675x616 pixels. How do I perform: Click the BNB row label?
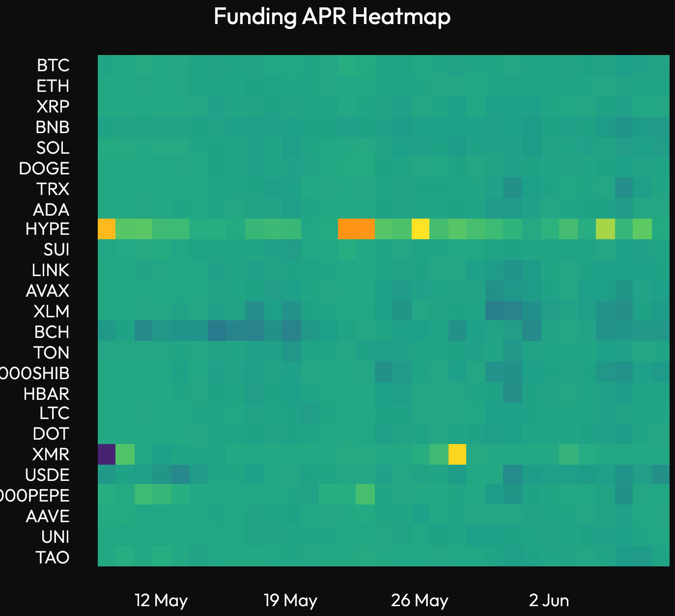[53, 127]
